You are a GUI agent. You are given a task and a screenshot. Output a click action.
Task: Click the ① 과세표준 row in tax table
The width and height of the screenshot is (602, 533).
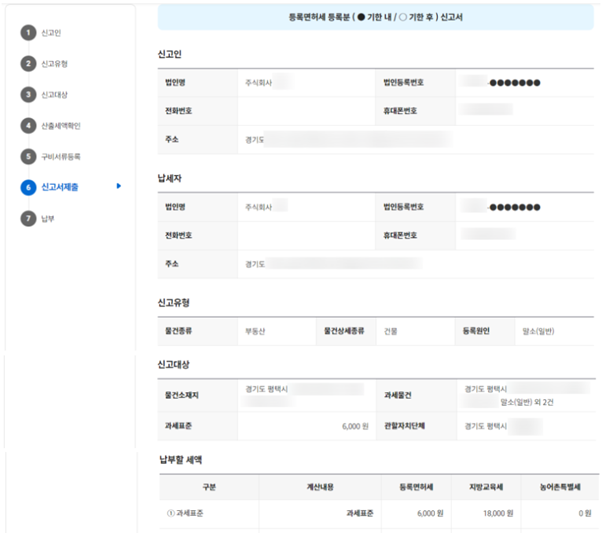(185, 513)
